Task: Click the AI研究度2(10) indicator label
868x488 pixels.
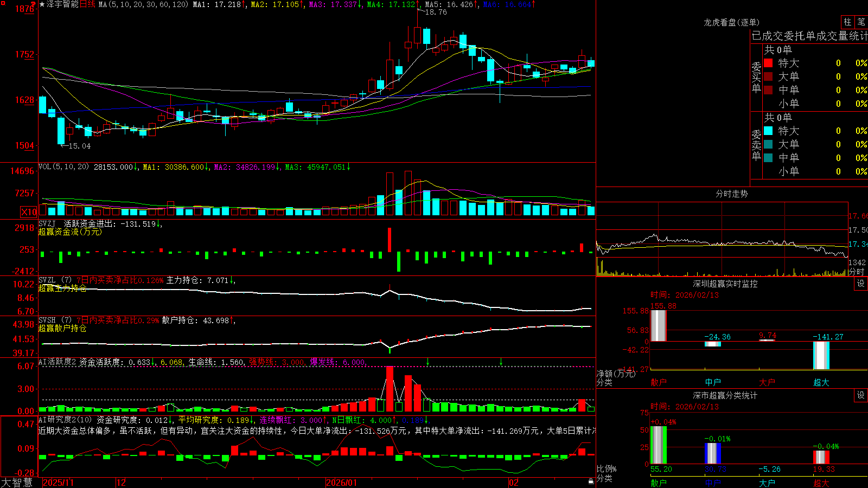Action: click(x=66, y=420)
